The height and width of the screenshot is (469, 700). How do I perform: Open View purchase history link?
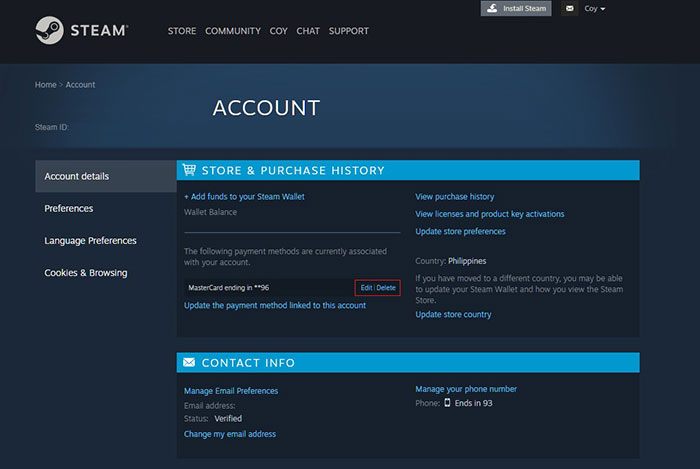tap(454, 197)
